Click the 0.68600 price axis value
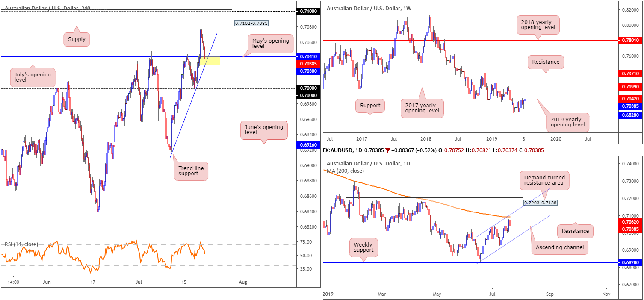Image resolution: width=644 pixels, height=300 pixels. click(308, 196)
